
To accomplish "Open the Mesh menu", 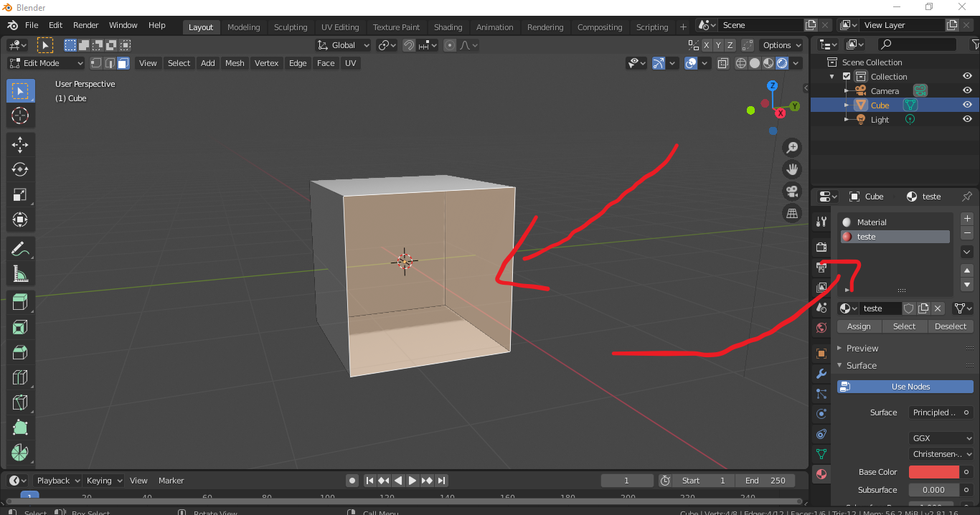I will point(235,63).
